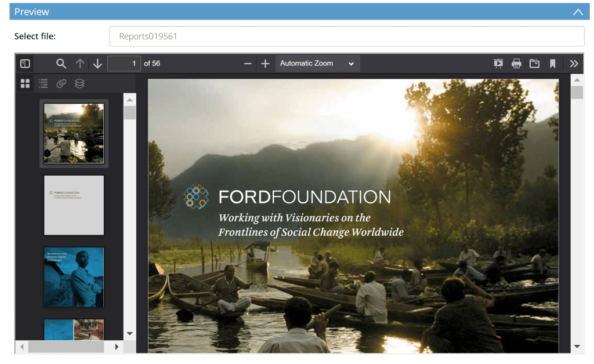The image size is (594, 364).
Task: Show the attachments view with the paperclip icon
Action: click(x=61, y=83)
